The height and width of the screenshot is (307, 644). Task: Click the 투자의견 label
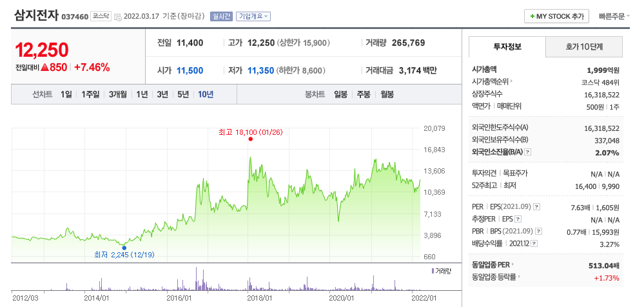[485, 173]
